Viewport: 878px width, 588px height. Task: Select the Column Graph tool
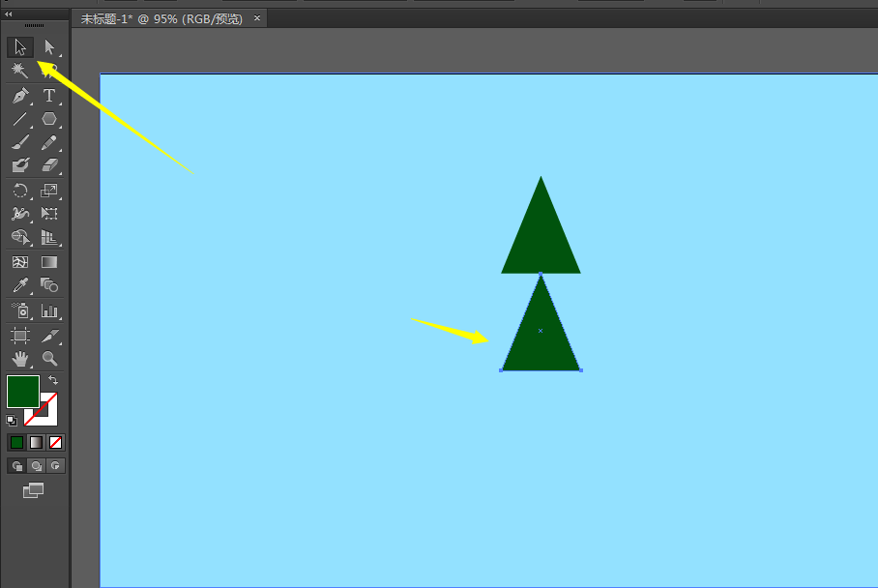(49, 310)
